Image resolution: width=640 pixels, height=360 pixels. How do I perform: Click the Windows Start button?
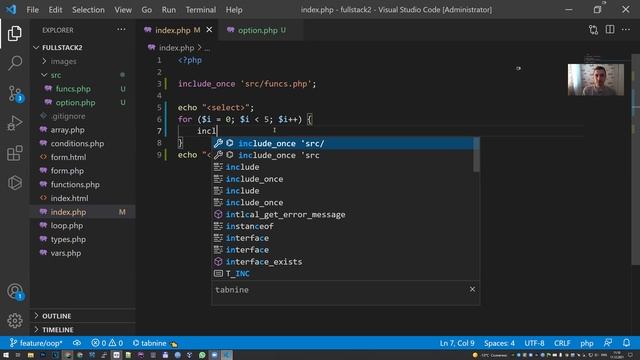(x=6, y=355)
